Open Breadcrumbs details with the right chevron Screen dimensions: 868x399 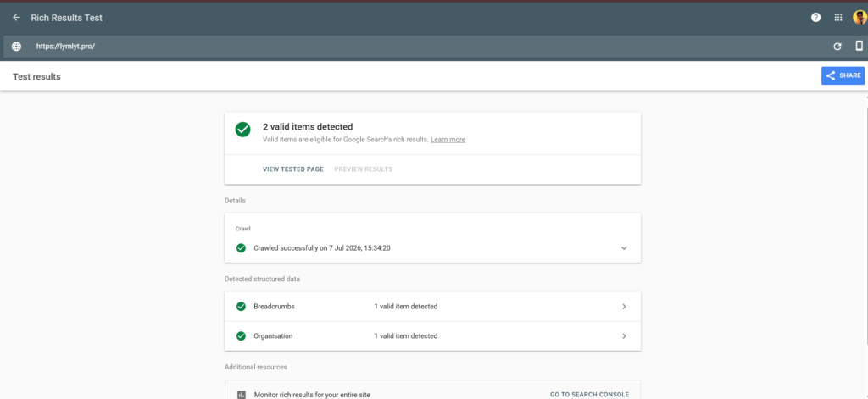click(x=624, y=307)
